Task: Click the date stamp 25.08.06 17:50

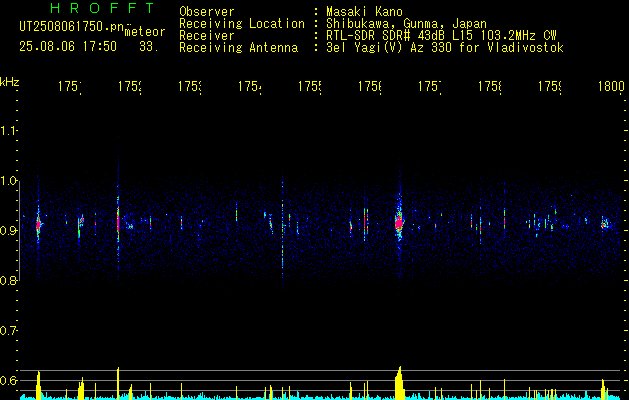Action: pyautogui.click(x=68, y=47)
